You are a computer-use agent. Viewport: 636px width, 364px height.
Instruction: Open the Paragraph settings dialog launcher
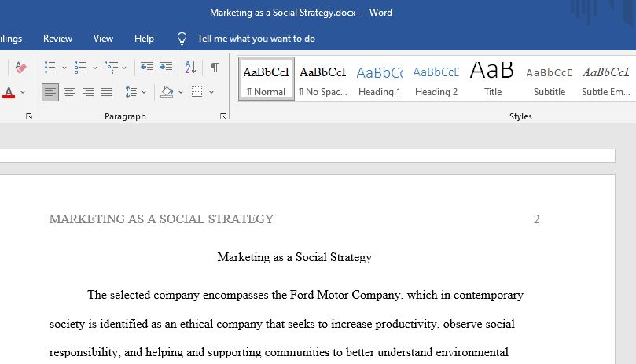[x=223, y=116]
